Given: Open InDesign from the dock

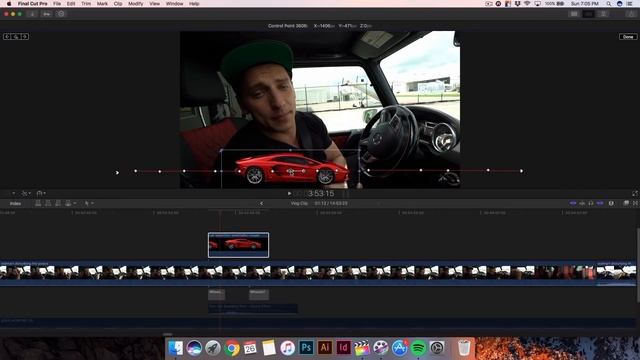Looking at the screenshot, I should pyautogui.click(x=343, y=348).
